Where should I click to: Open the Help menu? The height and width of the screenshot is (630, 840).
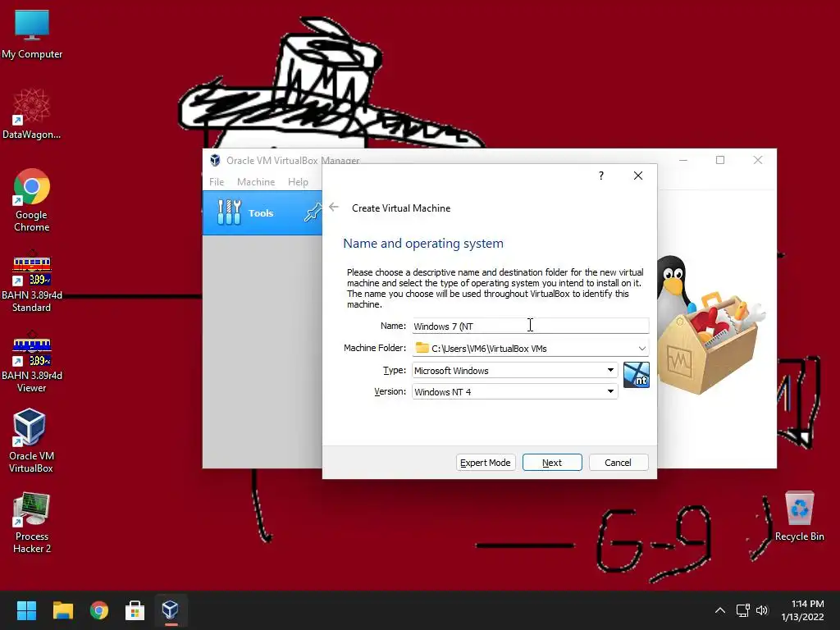pyautogui.click(x=298, y=182)
